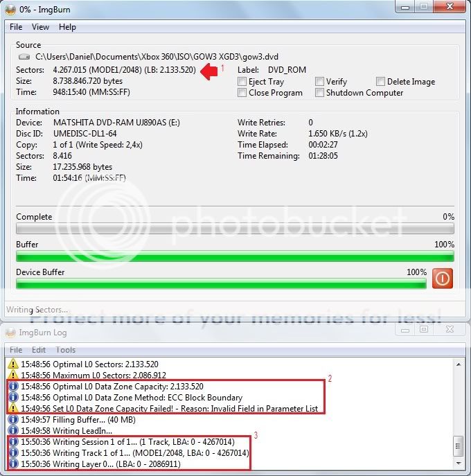The width and height of the screenshot is (471, 476).
Task: Click info icon for Filling Buffer entry
Action: [13, 420]
